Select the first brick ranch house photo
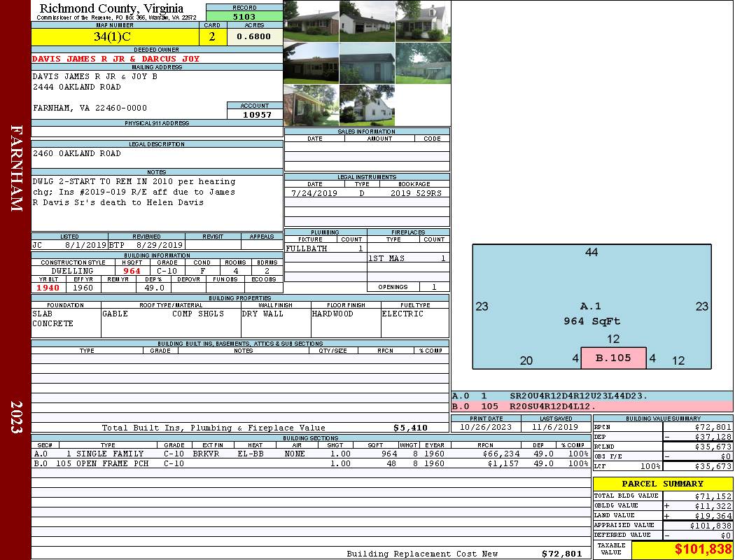Screen dimensions: 735x560 (311, 21)
